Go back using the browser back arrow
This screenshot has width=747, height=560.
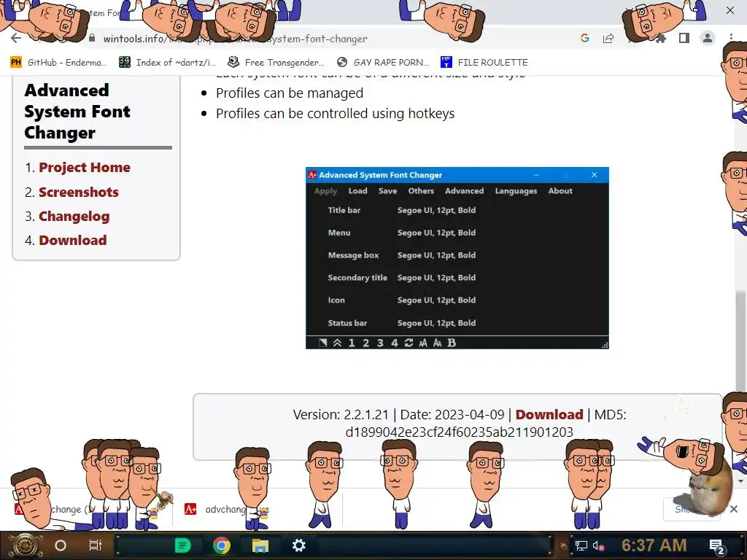coord(16,39)
